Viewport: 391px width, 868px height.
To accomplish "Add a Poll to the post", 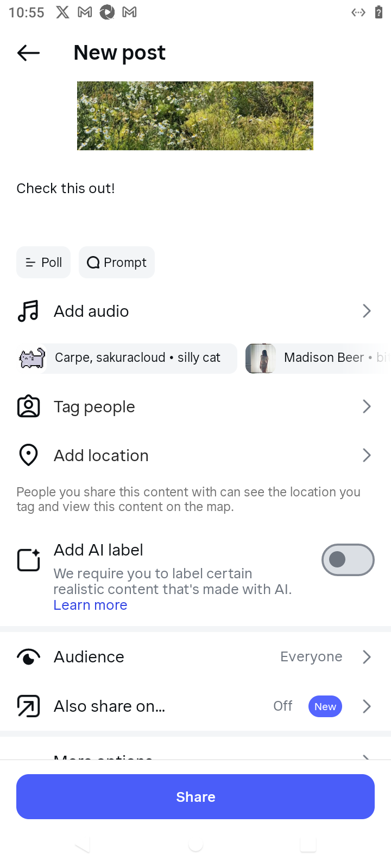I will (x=43, y=263).
